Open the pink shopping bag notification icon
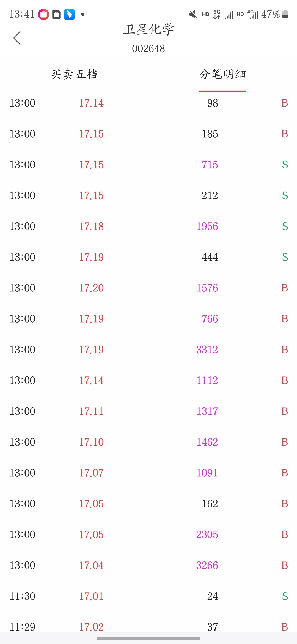Screen dimensions: 297x644 43,14
